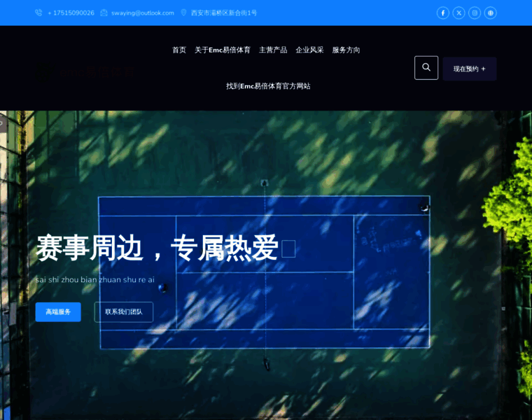Viewport: 532px width, 420px height.
Task: Navigate to 服务方向 menu
Action: pos(346,50)
